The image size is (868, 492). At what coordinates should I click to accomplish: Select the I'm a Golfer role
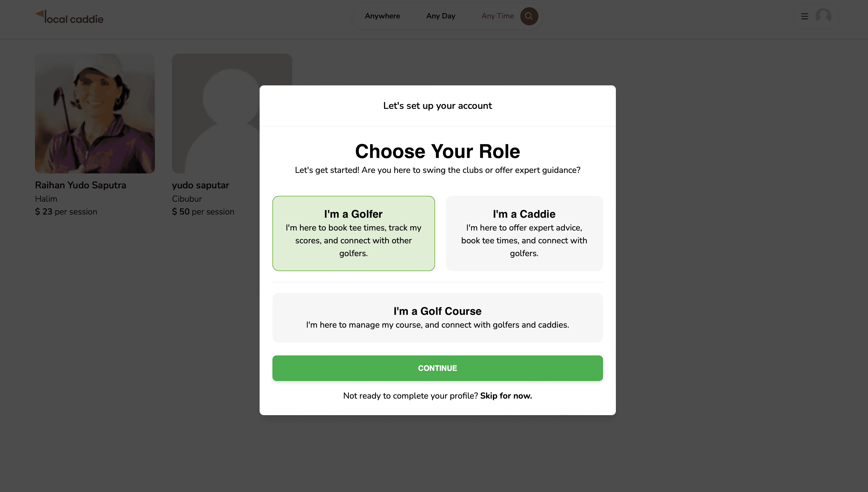tap(353, 233)
